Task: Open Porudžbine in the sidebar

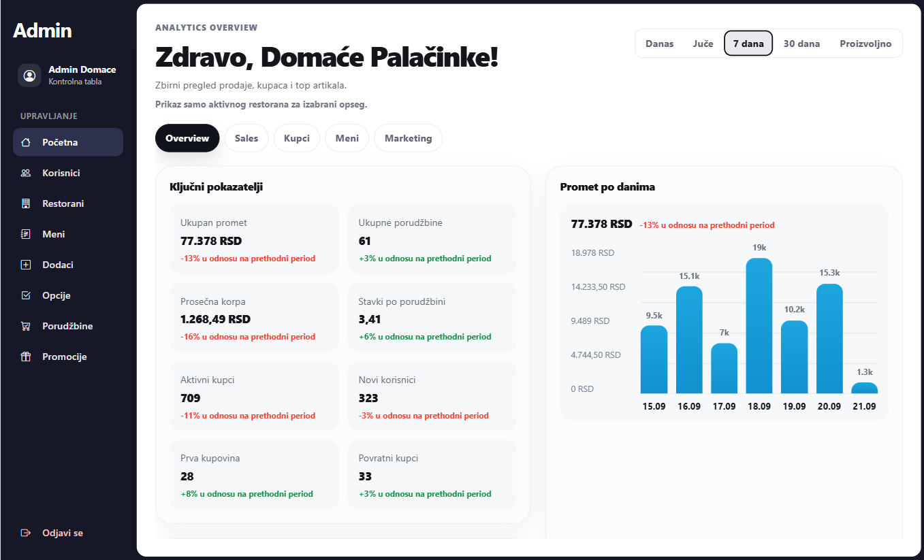Action: (68, 326)
